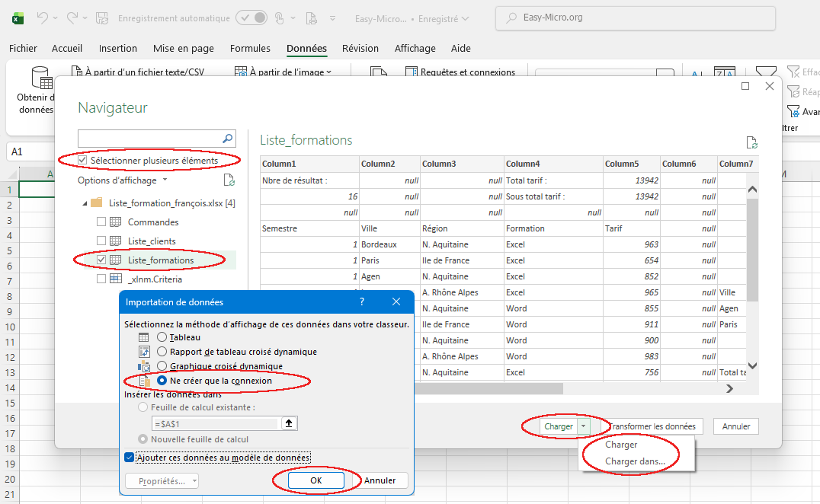This screenshot has width=820, height=504.
Task: Switch to the Formules ribbon tab
Action: (250, 49)
